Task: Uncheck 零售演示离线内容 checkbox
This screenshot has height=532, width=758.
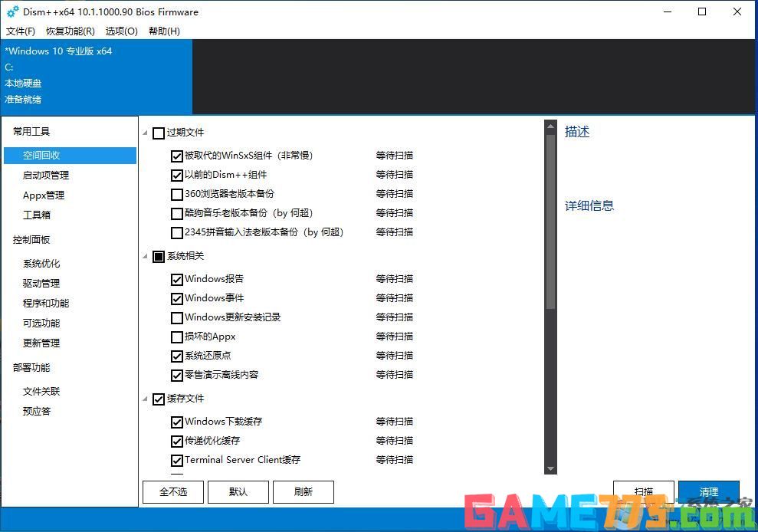Action: pyautogui.click(x=177, y=376)
